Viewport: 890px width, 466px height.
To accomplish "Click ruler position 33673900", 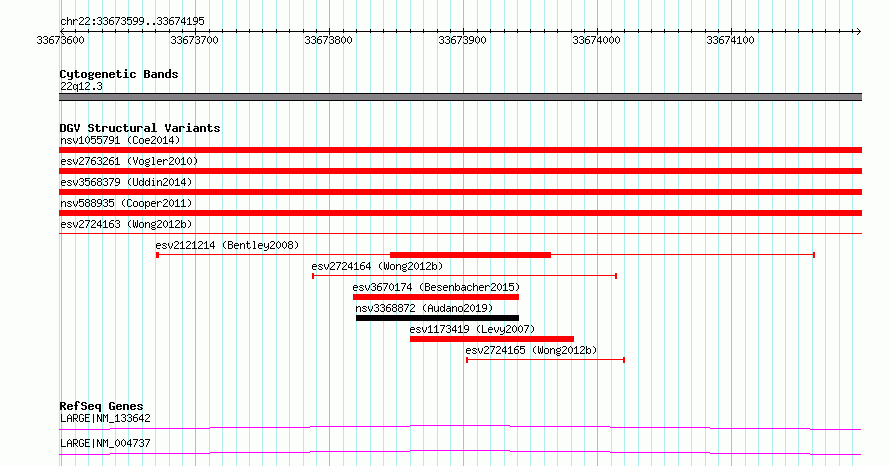I will coord(463,40).
